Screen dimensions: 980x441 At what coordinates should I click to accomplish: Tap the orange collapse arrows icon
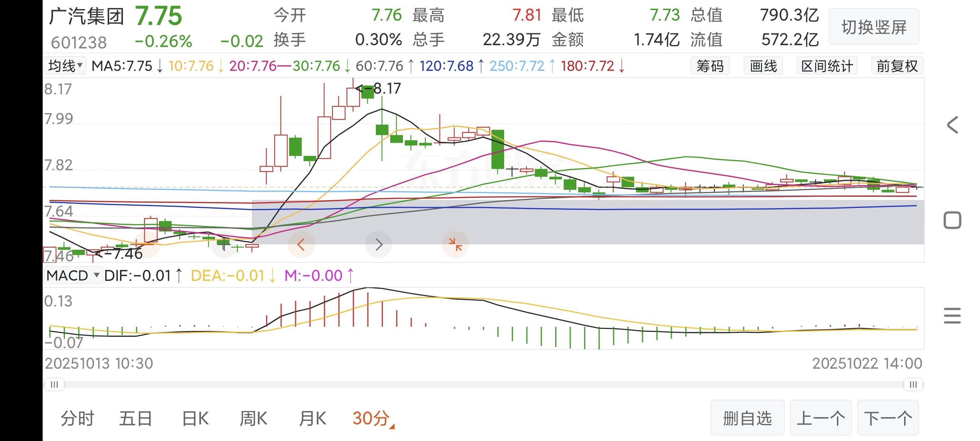[x=455, y=244]
